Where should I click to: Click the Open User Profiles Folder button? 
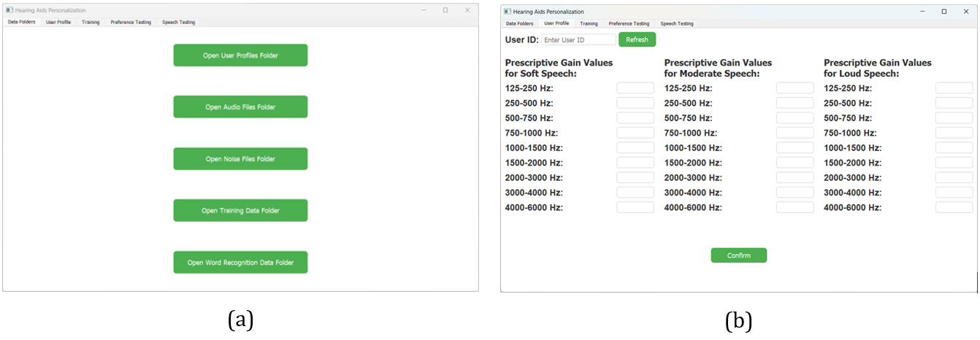(240, 55)
